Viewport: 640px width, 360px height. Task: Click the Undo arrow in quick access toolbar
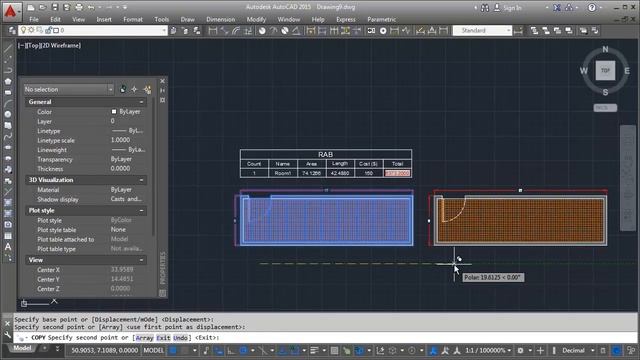[x=91, y=7]
